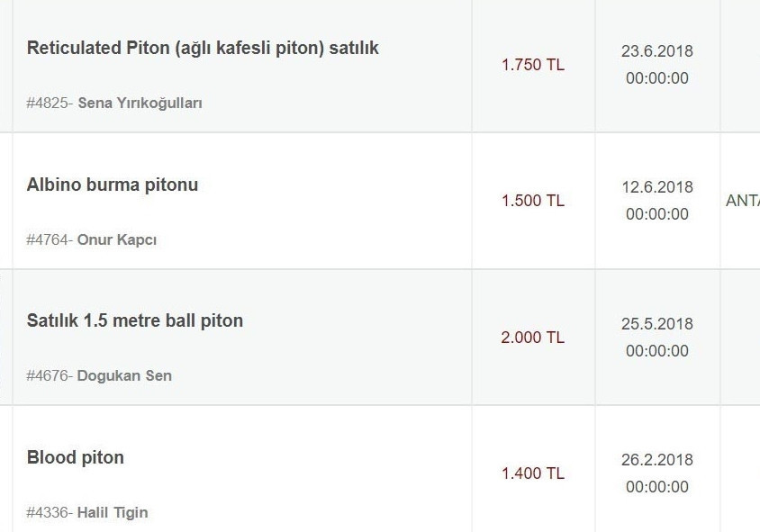
Task: Click listing number #4764
Action: (48, 239)
